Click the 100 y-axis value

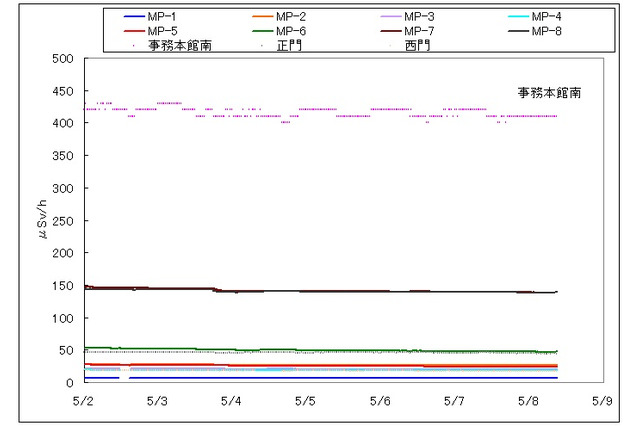(63, 318)
